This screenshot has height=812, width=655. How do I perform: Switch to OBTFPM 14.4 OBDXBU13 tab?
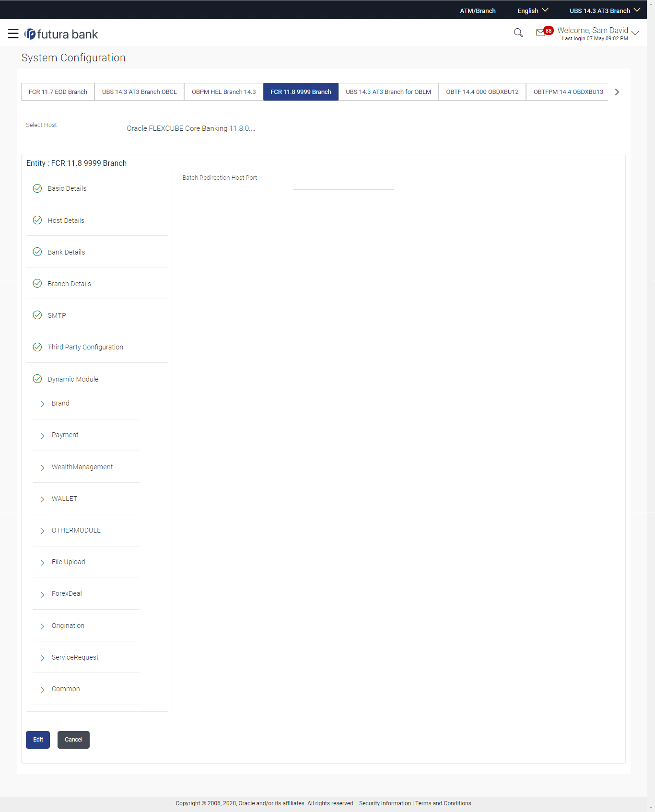(x=568, y=92)
